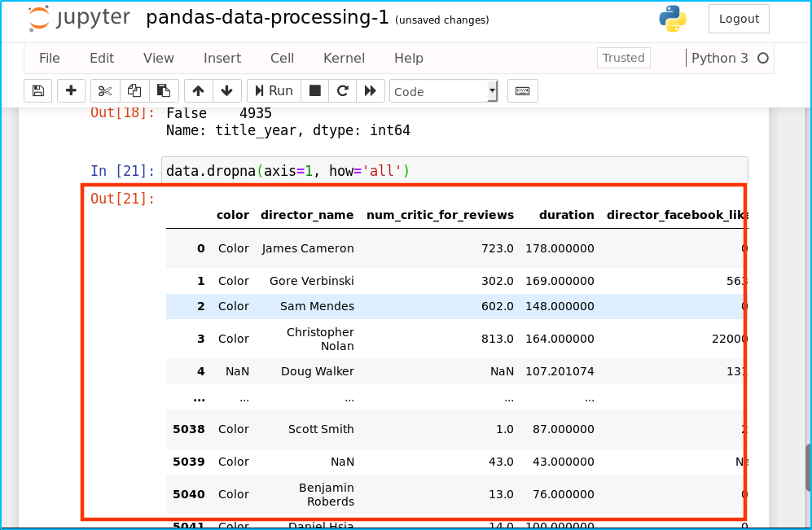Click the Python logo icon

click(x=673, y=19)
